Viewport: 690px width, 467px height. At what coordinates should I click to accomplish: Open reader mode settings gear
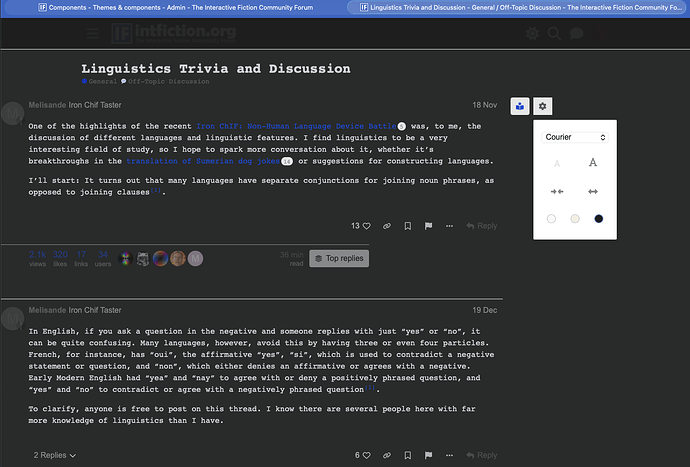click(543, 106)
